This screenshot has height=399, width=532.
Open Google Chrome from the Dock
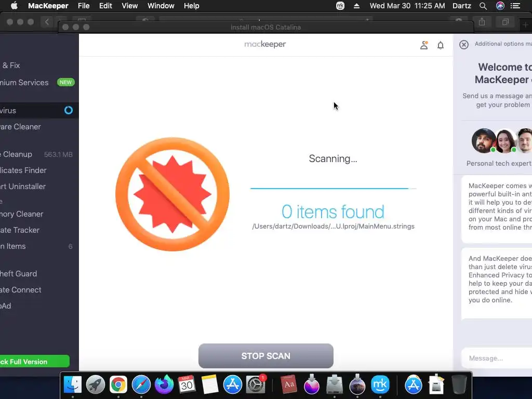118,384
